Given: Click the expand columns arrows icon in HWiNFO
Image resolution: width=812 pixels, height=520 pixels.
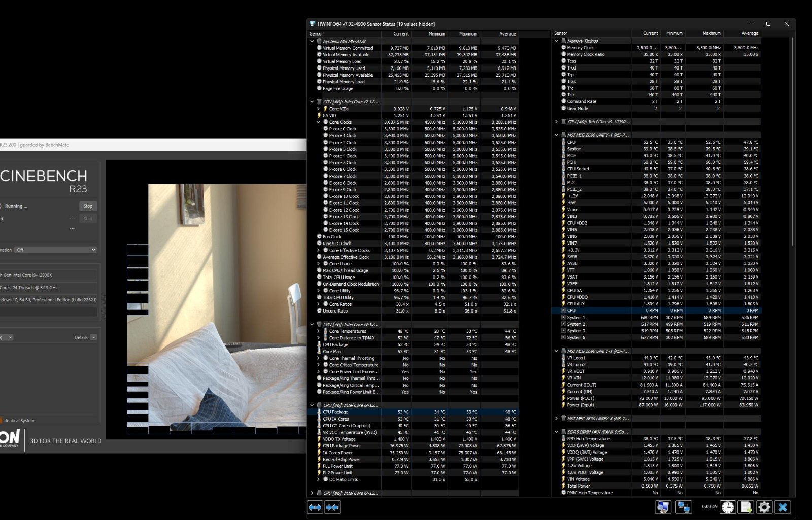Looking at the screenshot, I should pos(315,507).
